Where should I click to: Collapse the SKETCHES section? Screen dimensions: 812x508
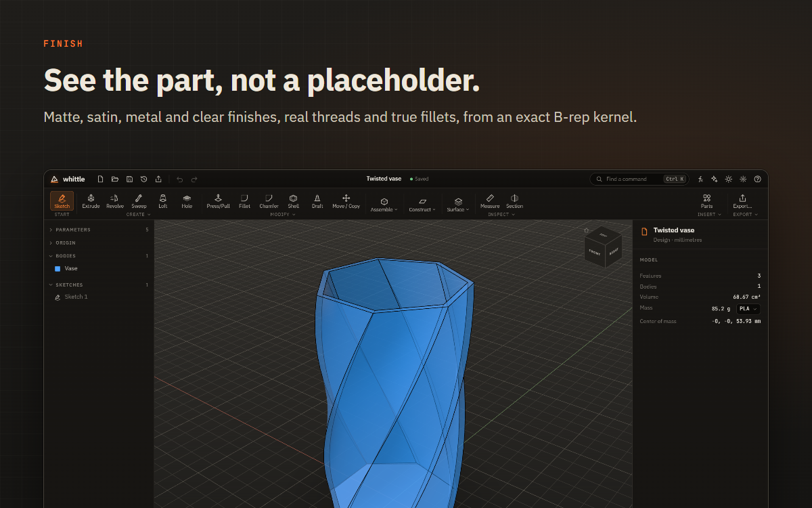tap(99, 284)
